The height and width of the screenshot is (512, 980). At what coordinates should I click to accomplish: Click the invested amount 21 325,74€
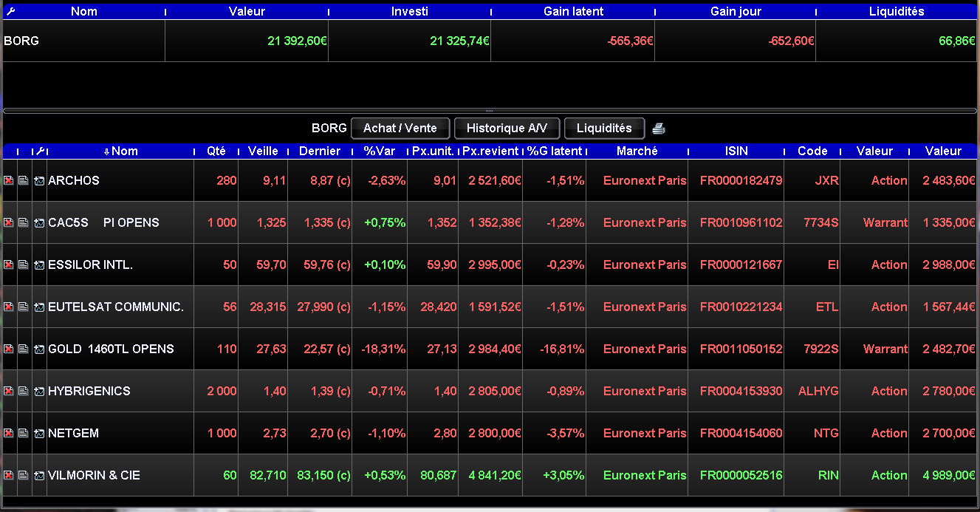click(460, 41)
